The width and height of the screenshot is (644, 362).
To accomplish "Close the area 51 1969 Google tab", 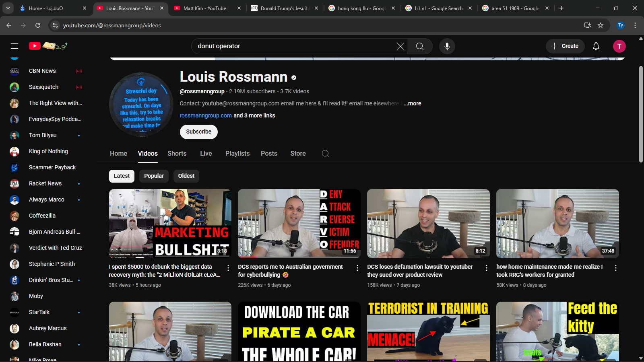I will 547,8.
